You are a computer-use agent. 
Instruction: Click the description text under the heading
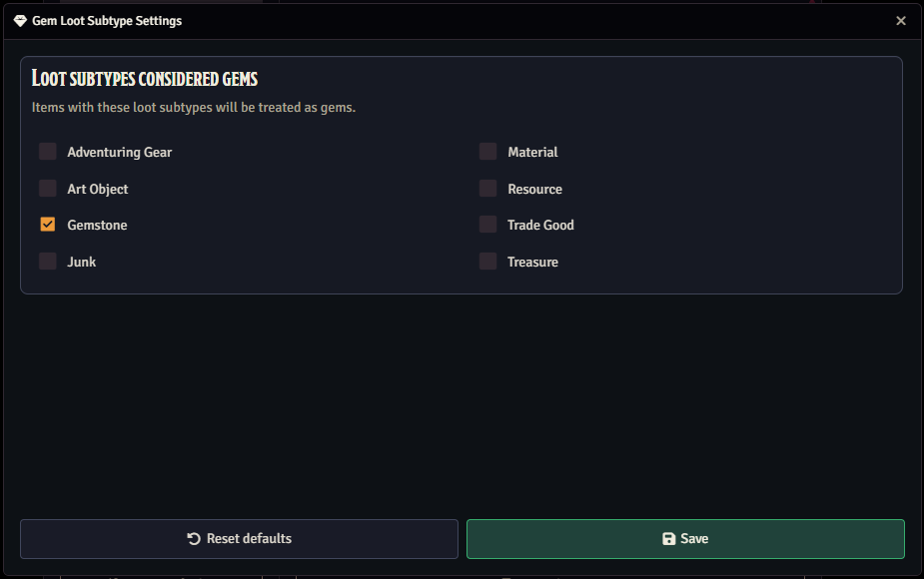coord(194,108)
